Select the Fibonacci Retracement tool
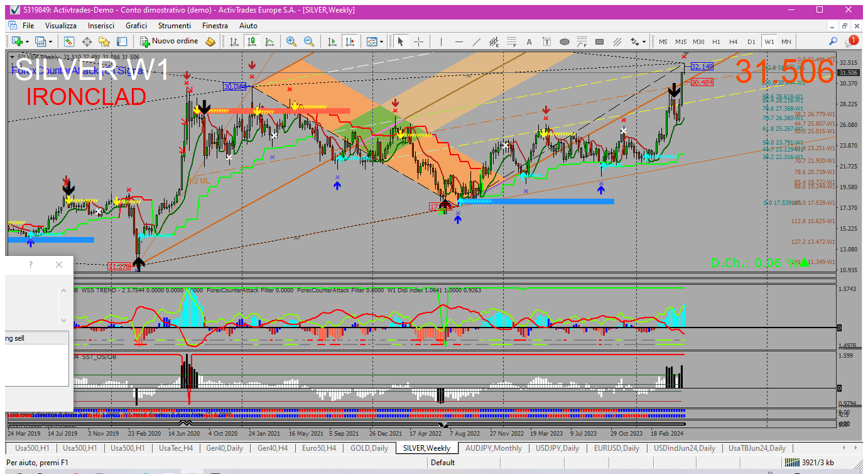The height and width of the screenshot is (474, 868). click(512, 41)
